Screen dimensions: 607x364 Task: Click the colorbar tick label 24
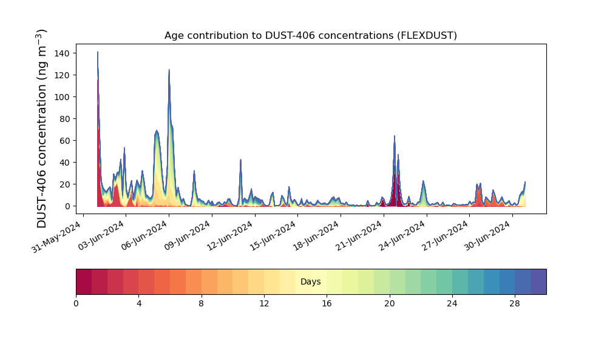click(452, 304)
